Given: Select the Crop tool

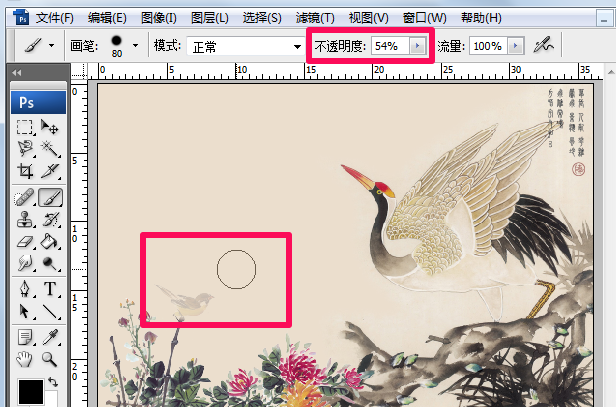Looking at the screenshot, I should click(25, 170).
